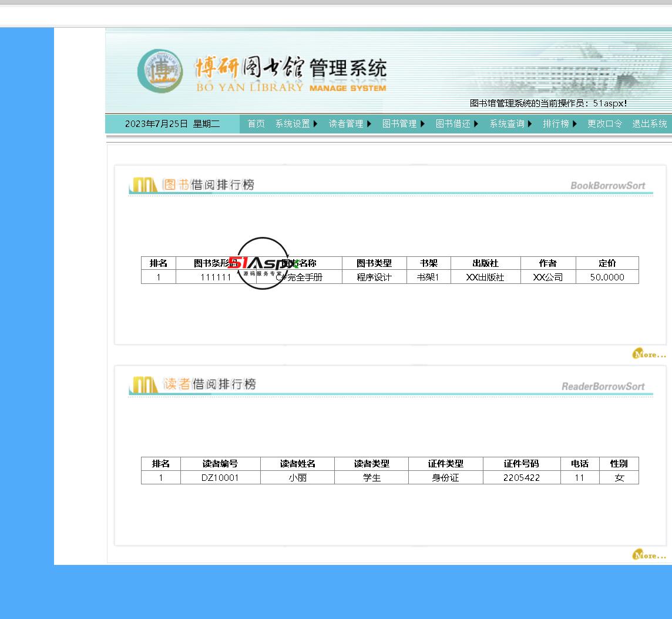Click the 读者编号 column header
Screen dimensions: 672x619
(220, 464)
